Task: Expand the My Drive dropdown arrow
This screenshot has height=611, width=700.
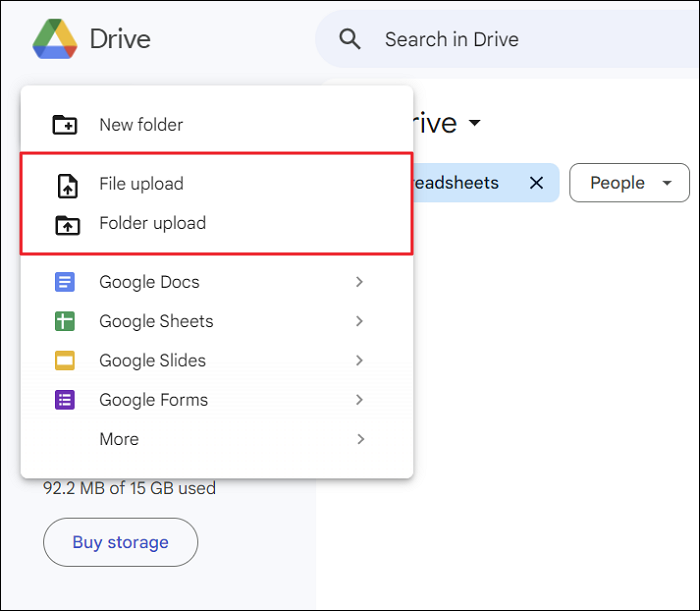Action: click(x=474, y=123)
